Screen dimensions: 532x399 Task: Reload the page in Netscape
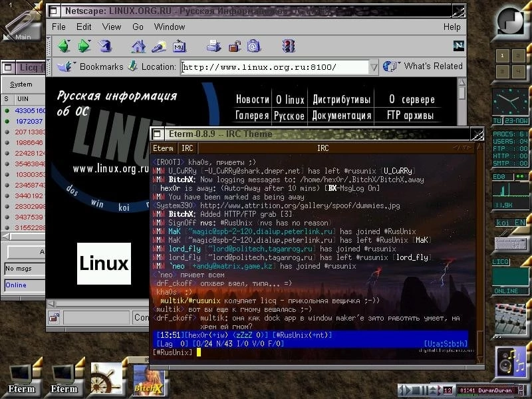(x=104, y=46)
